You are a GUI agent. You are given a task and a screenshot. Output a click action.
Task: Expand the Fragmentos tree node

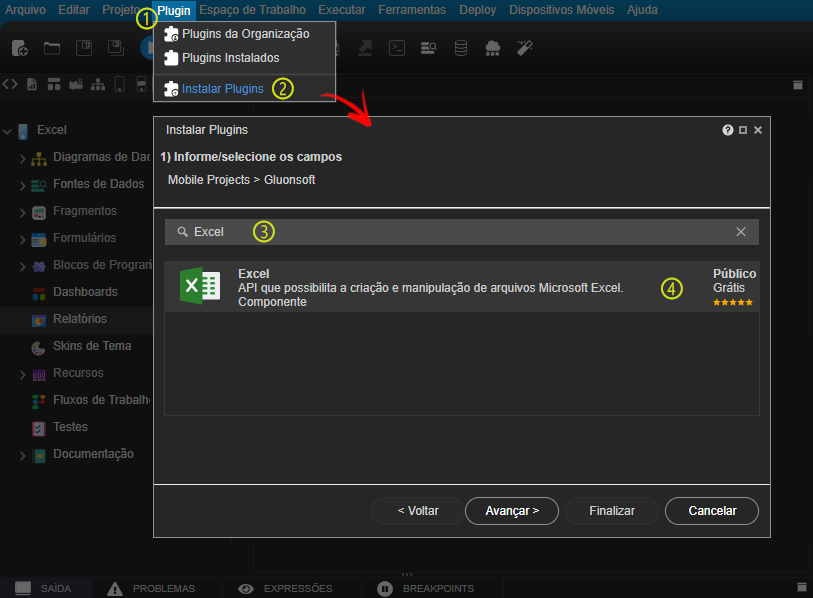click(22, 213)
